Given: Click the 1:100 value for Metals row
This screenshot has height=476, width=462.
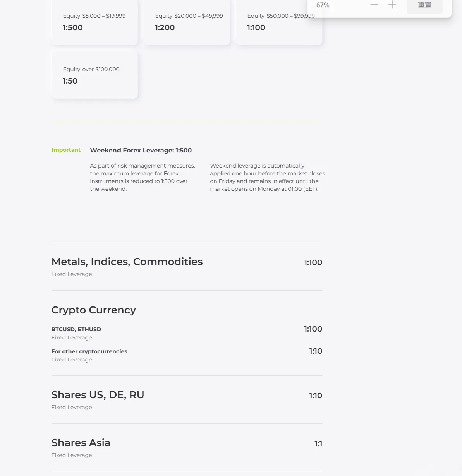Looking at the screenshot, I should coord(313,262).
